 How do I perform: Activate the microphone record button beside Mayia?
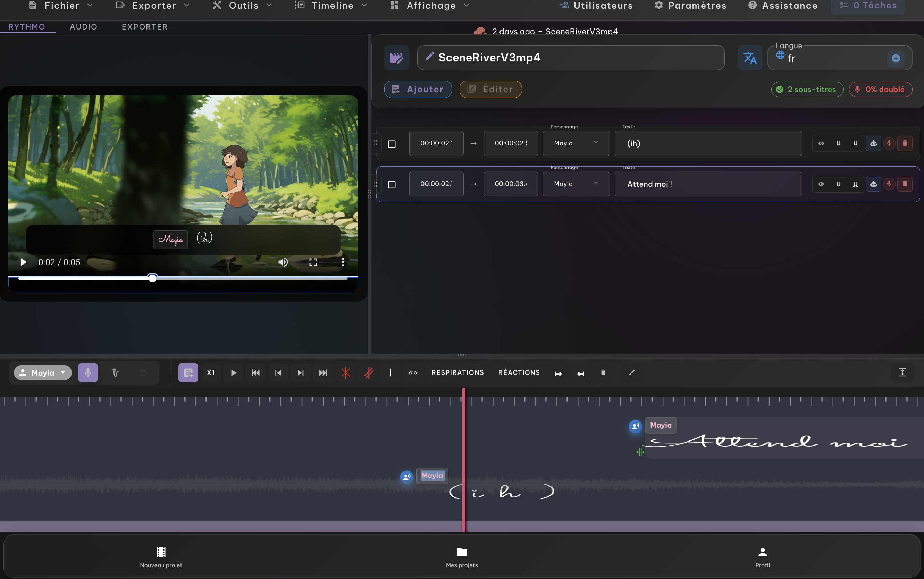(88, 372)
